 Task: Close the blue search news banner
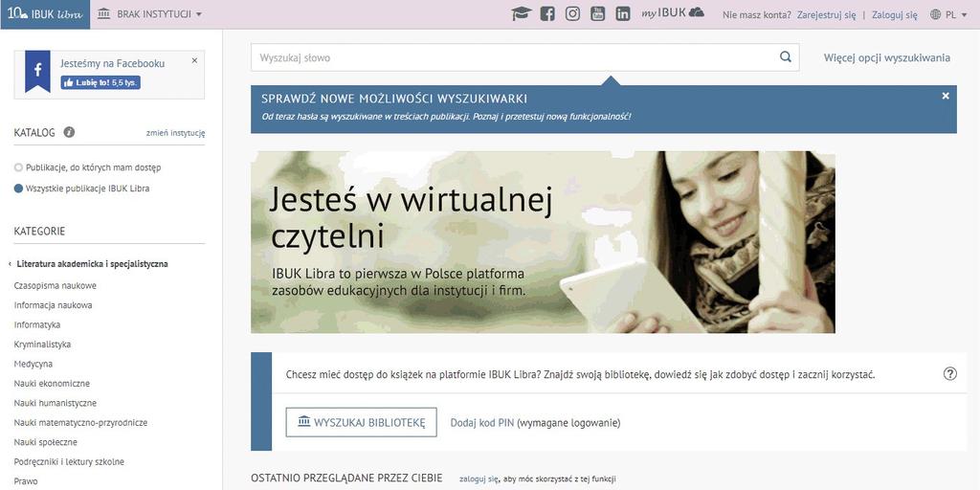946,96
